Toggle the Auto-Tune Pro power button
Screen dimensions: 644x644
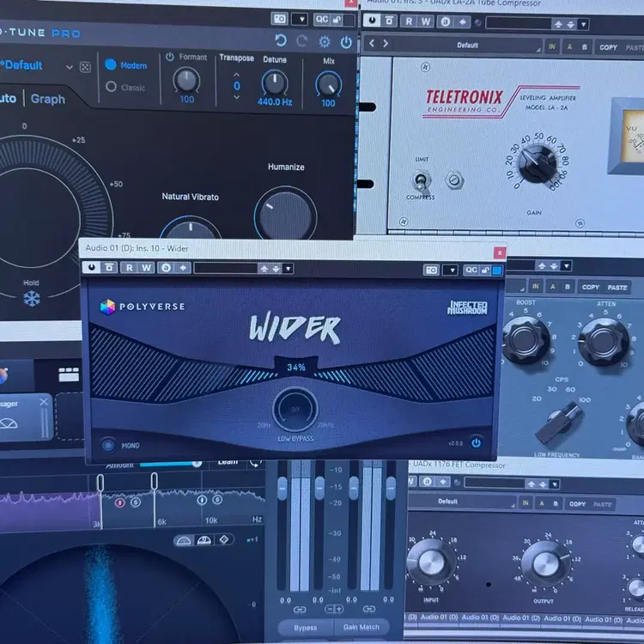coord(346,41)
